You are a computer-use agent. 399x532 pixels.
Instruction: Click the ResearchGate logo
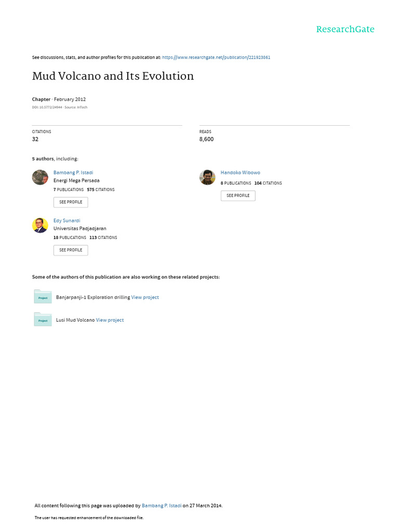coord(345,29)
